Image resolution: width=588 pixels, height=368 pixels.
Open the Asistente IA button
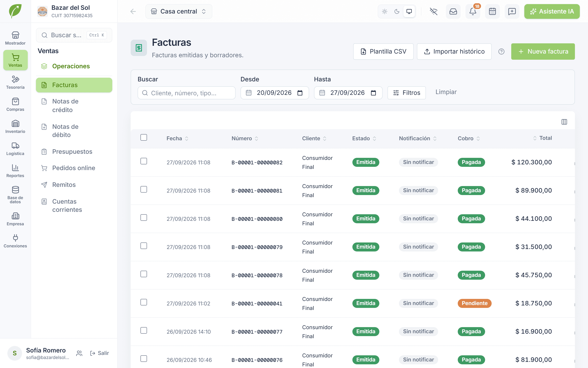[552, 11]
